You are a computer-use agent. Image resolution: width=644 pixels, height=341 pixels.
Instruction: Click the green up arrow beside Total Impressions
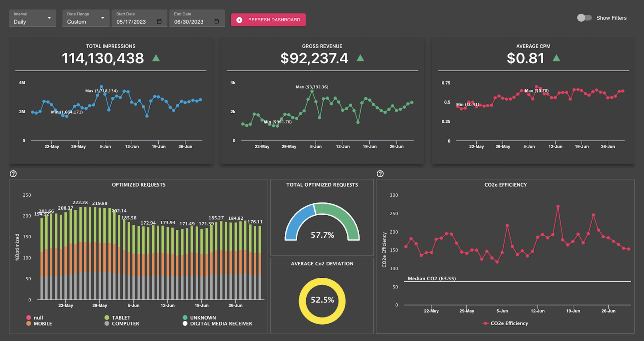156,58
